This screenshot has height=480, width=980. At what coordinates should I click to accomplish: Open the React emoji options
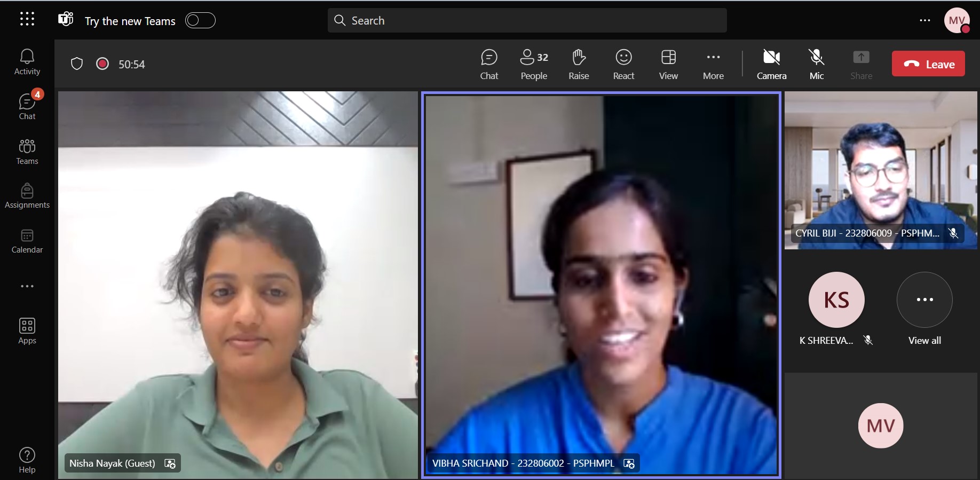coord(623,64)
